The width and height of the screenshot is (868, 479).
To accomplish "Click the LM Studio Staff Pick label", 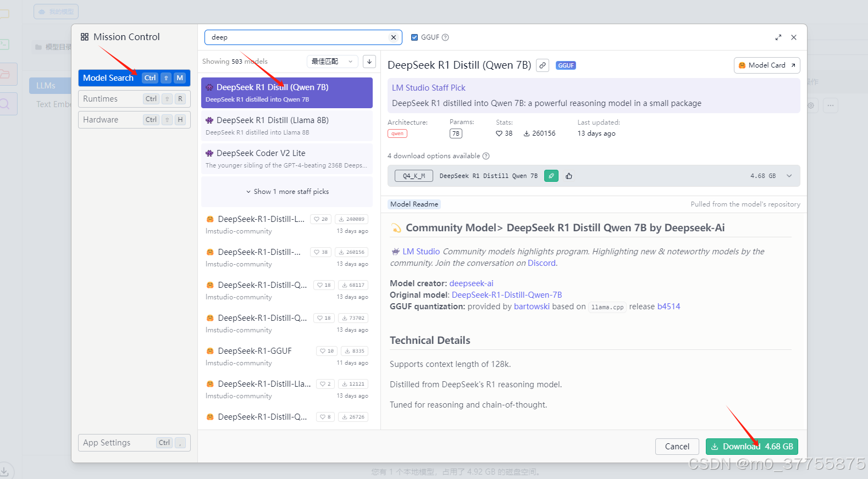I will coord(429,88).
